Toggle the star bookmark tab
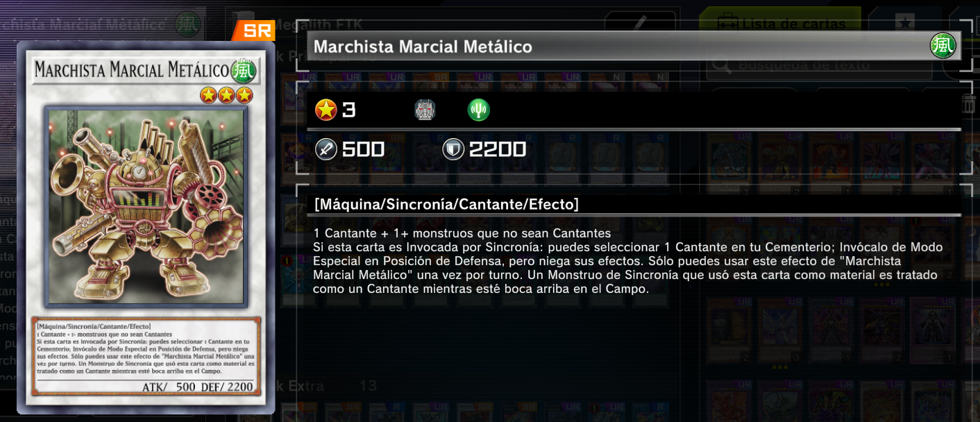 904,23
